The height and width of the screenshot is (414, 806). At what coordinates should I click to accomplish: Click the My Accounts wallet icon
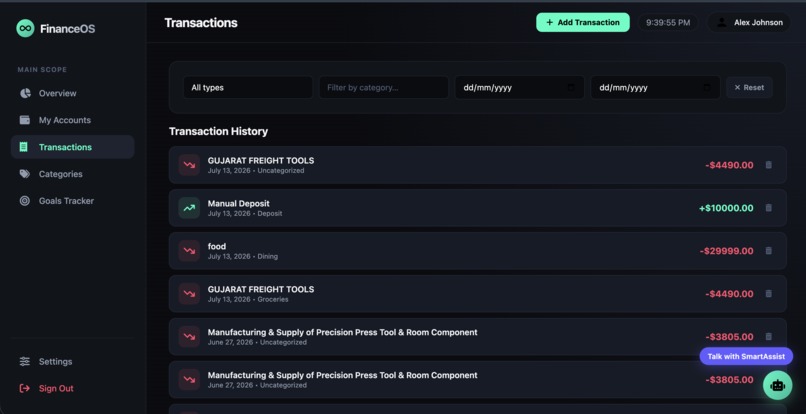(x=25, y=120)
